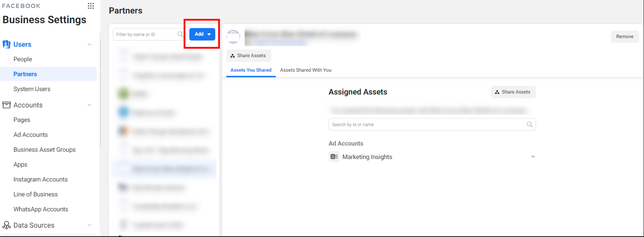Image resolution: width=644 pixels, height=237 pixels.
Task: Open Apps in sidebar
Action: click(x=20, y=165)
